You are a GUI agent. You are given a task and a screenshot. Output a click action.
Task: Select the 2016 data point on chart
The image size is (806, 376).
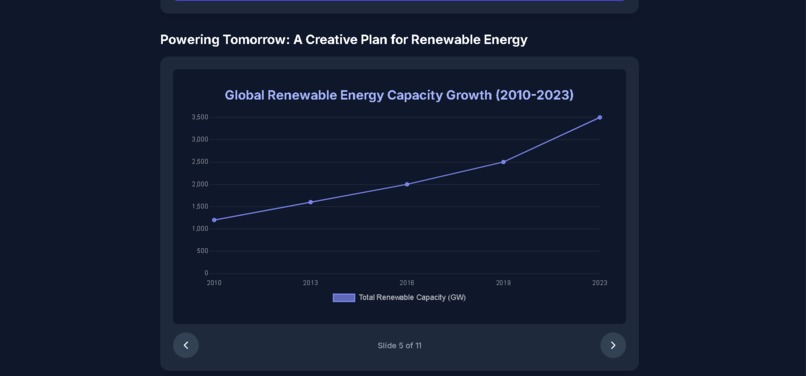[407, 184]
